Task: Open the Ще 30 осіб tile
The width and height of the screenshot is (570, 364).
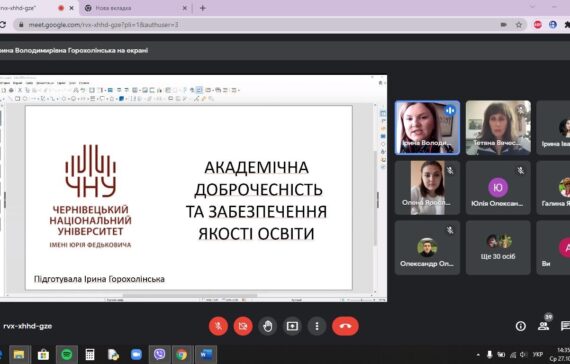Action: coord(498,248)
